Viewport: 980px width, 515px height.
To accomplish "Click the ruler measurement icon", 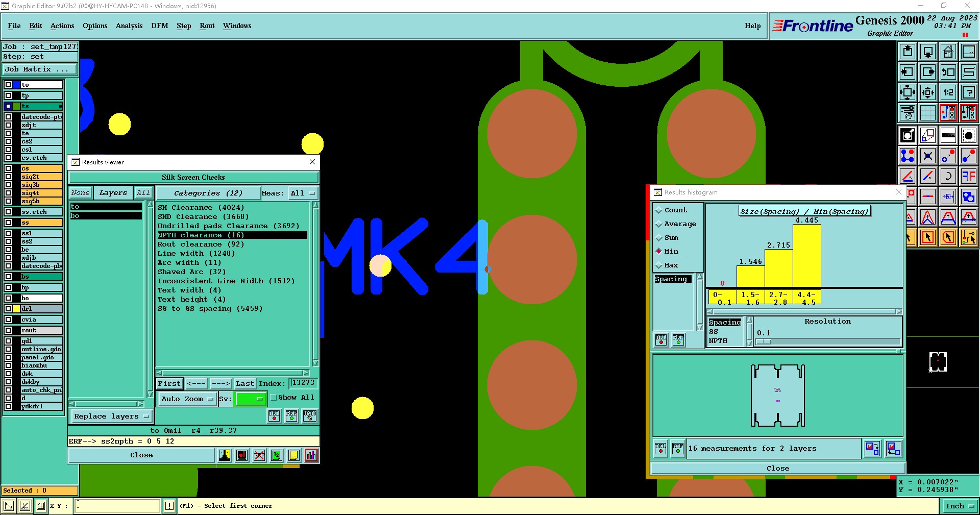I will point(948,135).
